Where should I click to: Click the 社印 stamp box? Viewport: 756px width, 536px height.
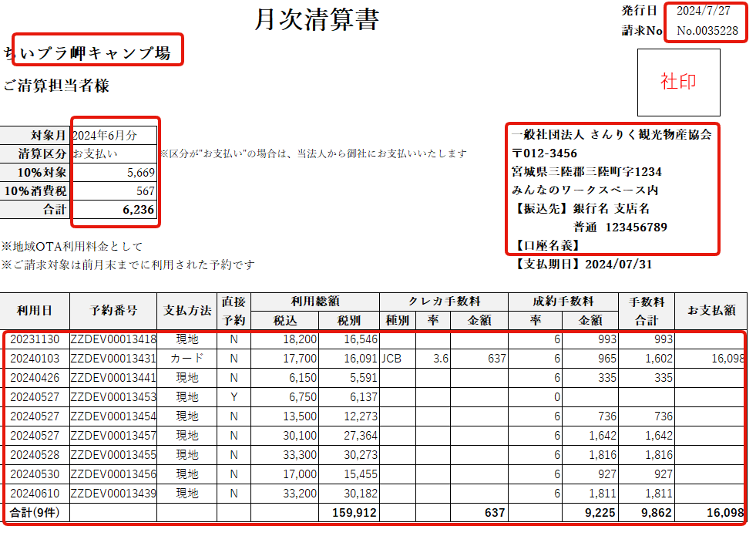coord(678,82)
